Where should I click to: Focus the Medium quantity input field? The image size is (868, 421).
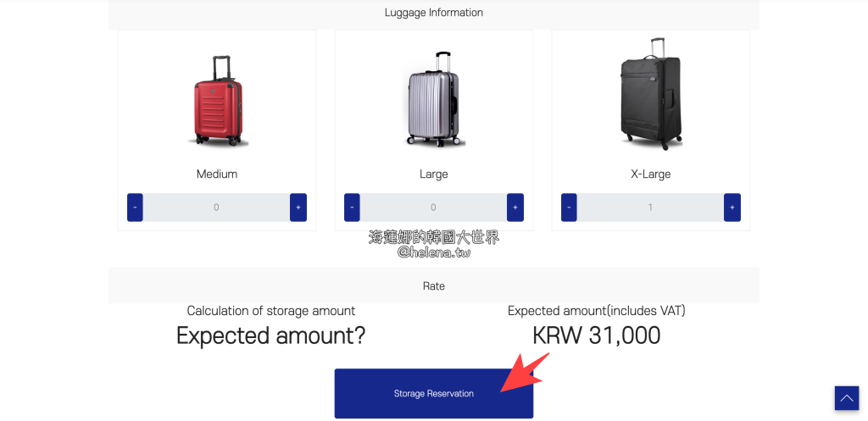tap(216, 208)
